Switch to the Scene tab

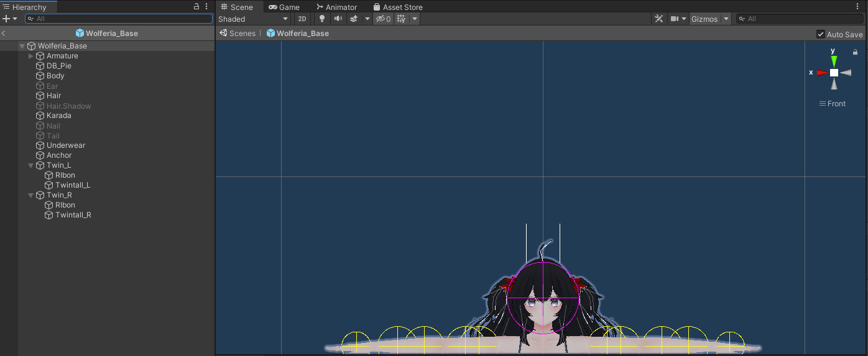(x=237, y=7)
